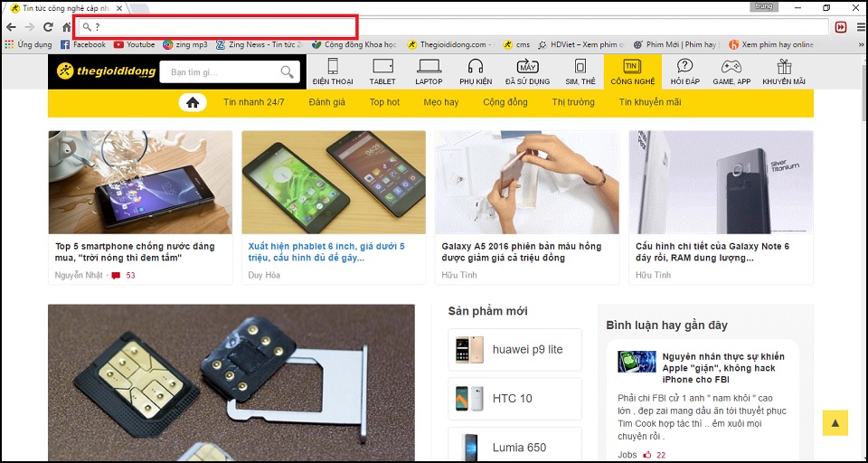868x463 pixels.
Task: Open the PHỤ KIỆN category
Action: (x=476, y=71)
